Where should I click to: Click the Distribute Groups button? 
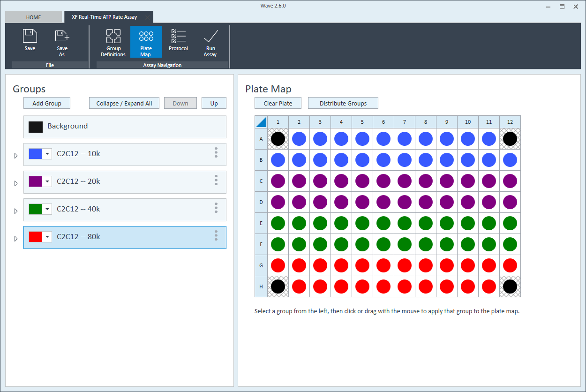pos(343,103)
